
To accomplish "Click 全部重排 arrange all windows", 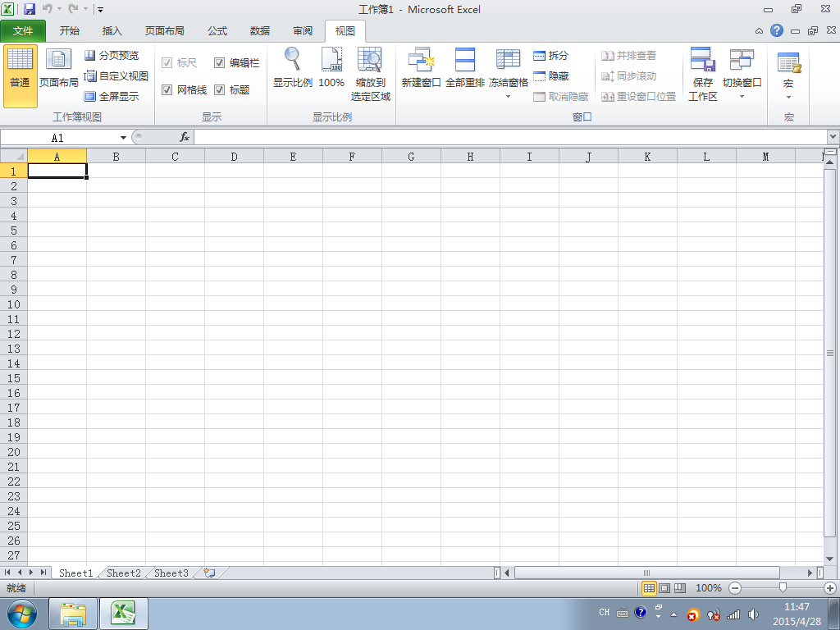I will 464,68.
